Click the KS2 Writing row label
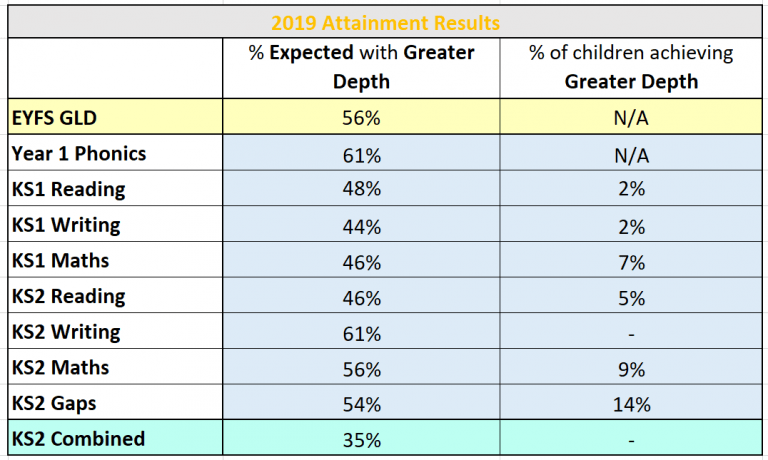 (x=66, y=332)
